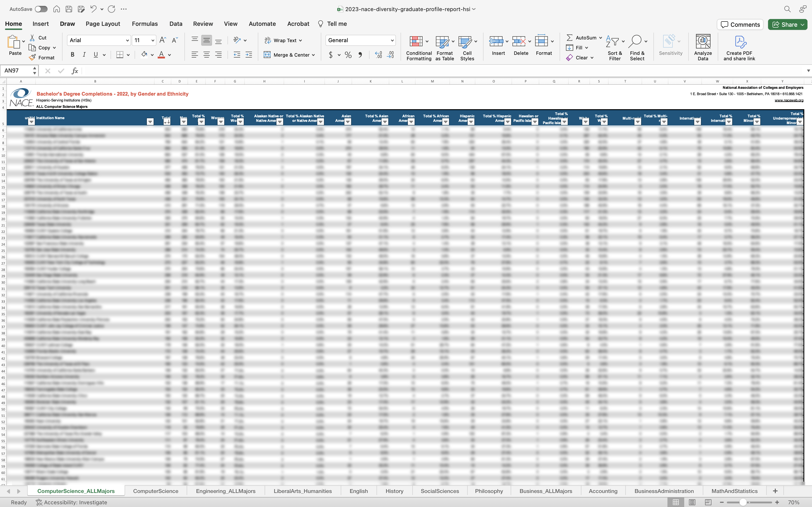Toggle Italic formatting

pyautogui.click(x=84, y=55)
